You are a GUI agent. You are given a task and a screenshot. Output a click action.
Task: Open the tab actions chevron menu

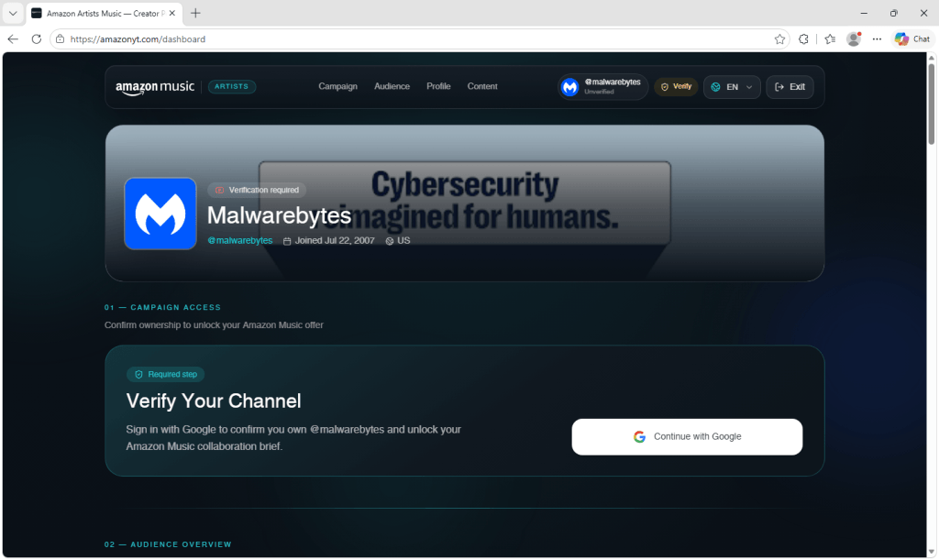pyautogui.click(x=13, y=13)
